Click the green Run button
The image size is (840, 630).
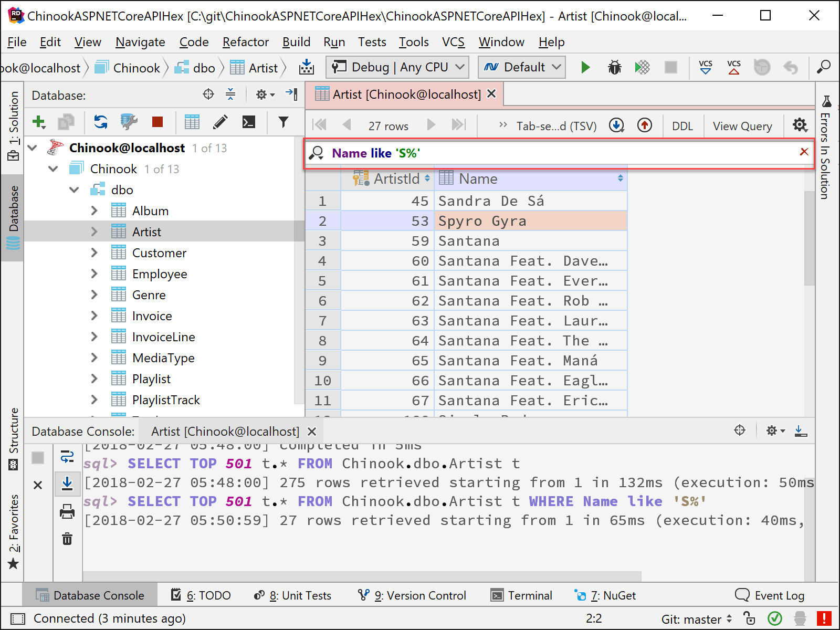pyautogui.click(x=585, y=67)
